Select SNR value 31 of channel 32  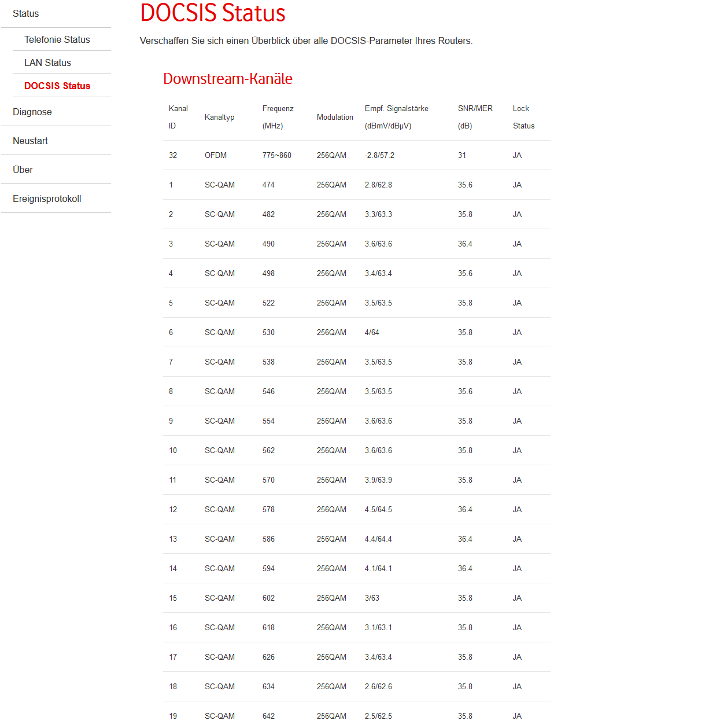(462, 155)
